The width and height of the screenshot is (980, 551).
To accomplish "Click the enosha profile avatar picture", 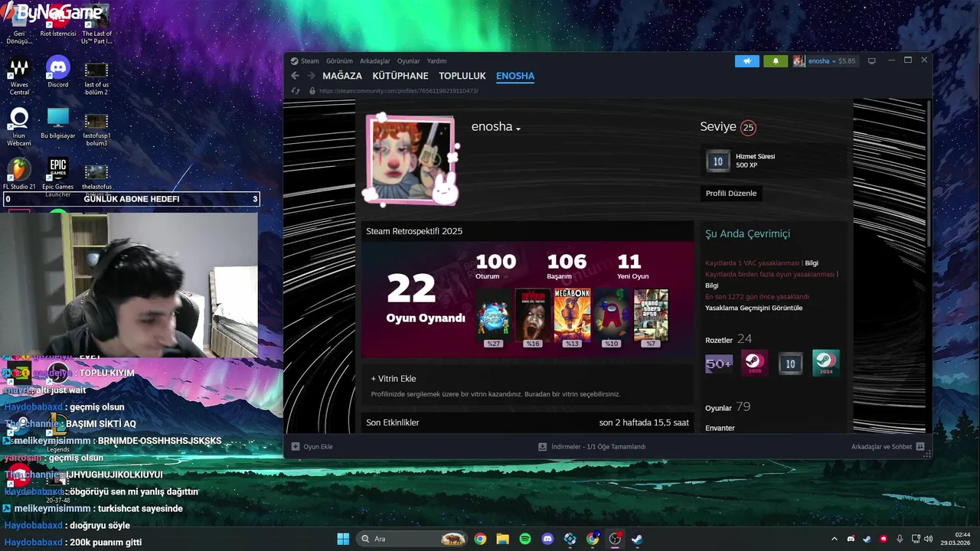I will pos(412,160).
